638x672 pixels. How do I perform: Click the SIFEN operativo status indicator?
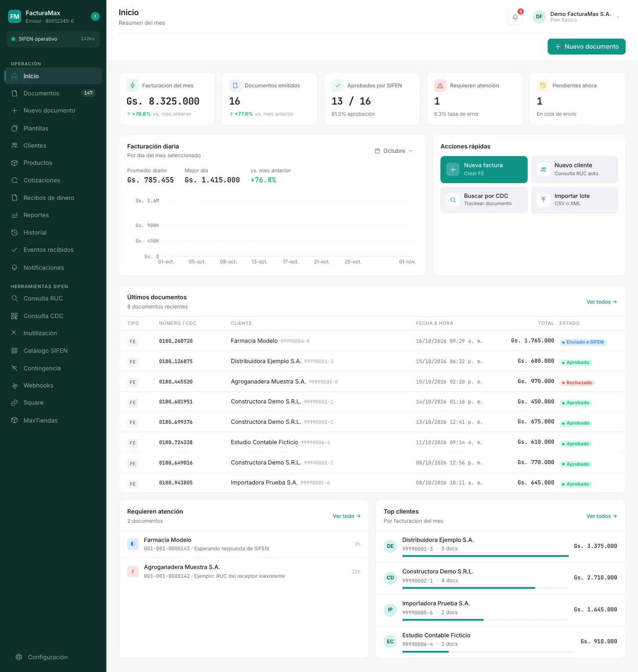[x=53, y=39]
